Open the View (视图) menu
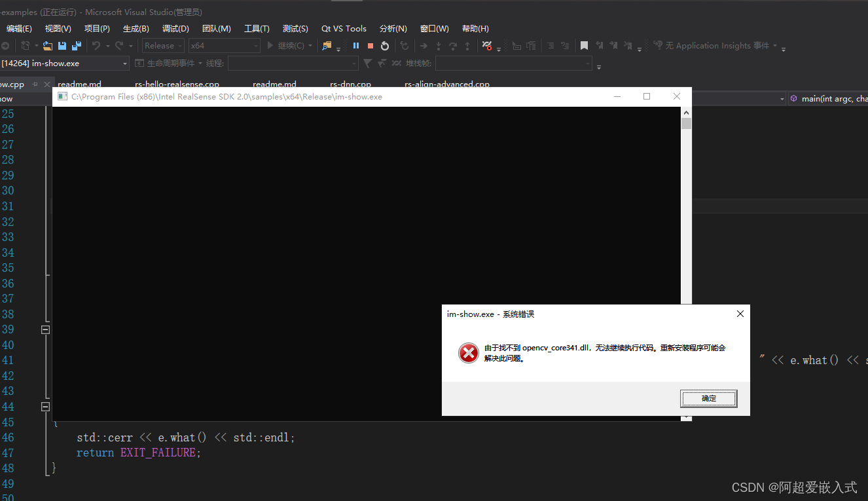Image resolution: width=868 pixels, height=501 pixels. (58, 29)
